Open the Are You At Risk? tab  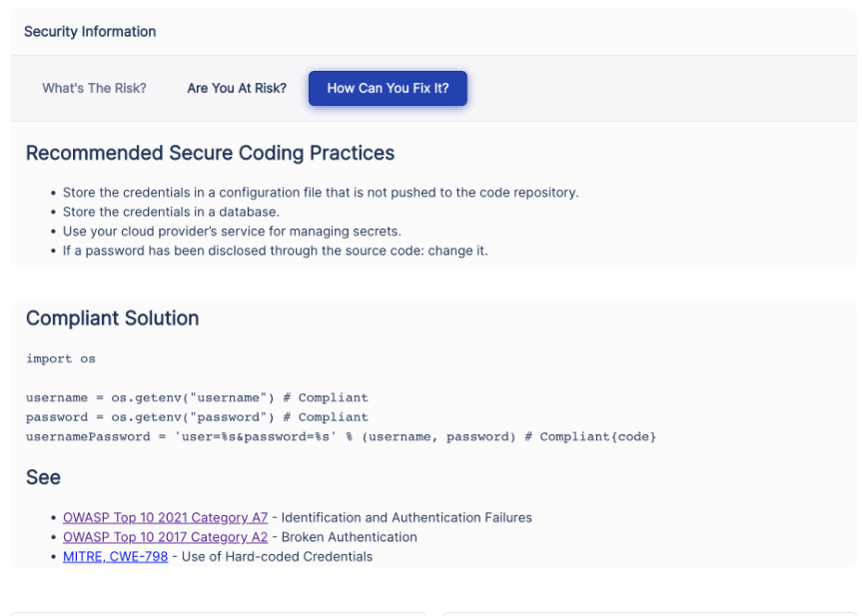click(x=237, y=88)
